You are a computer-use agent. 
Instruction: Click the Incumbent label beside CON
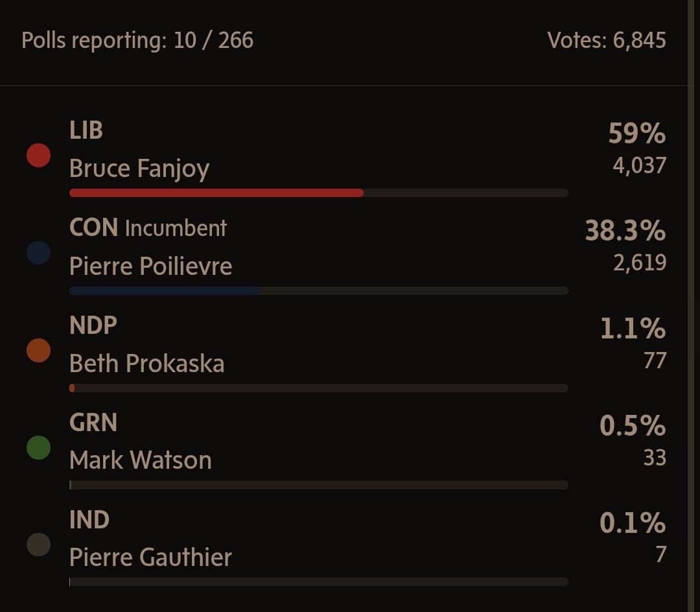click(176, 228)
